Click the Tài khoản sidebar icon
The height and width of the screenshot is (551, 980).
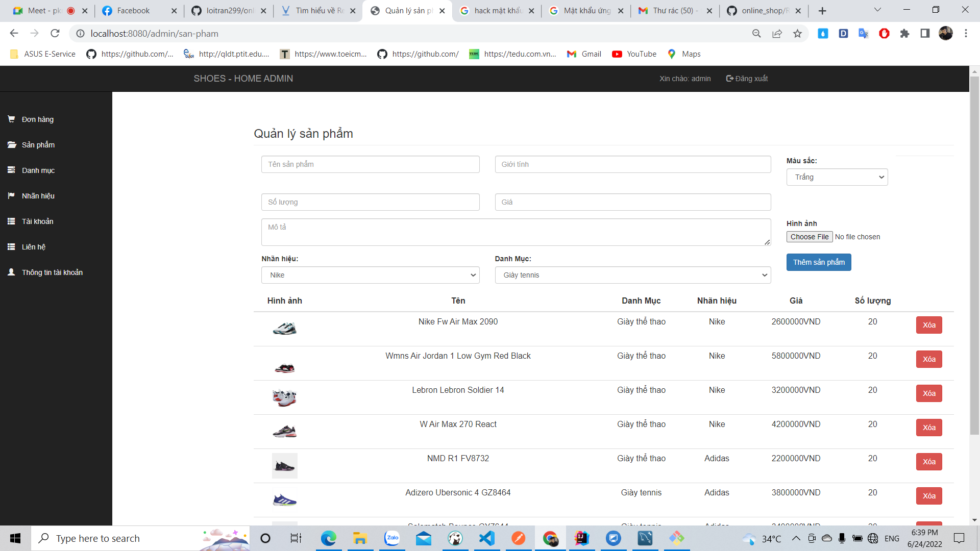(x=11, y=221)
